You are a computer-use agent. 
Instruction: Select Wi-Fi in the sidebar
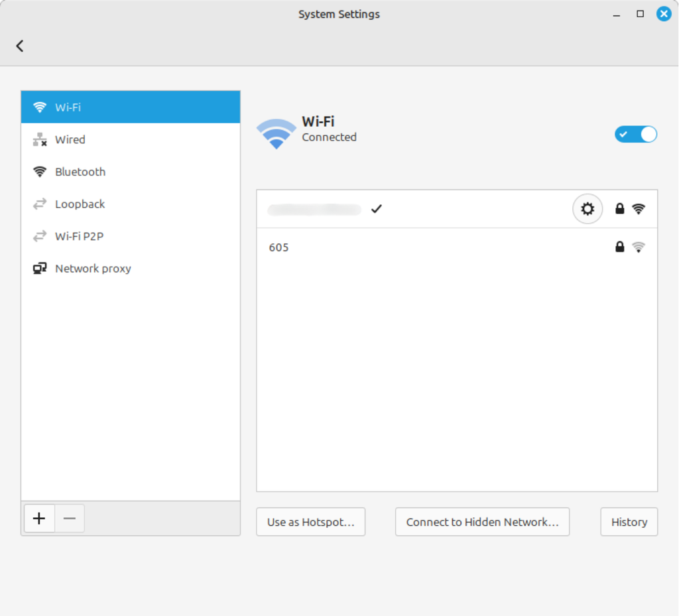point(131,107)
